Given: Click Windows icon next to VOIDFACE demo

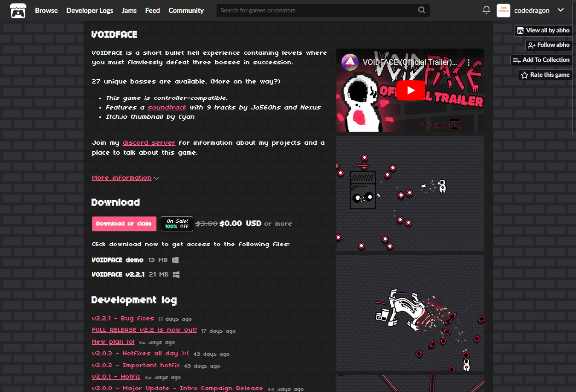Looking at the screenshot, I should [175, 260].
